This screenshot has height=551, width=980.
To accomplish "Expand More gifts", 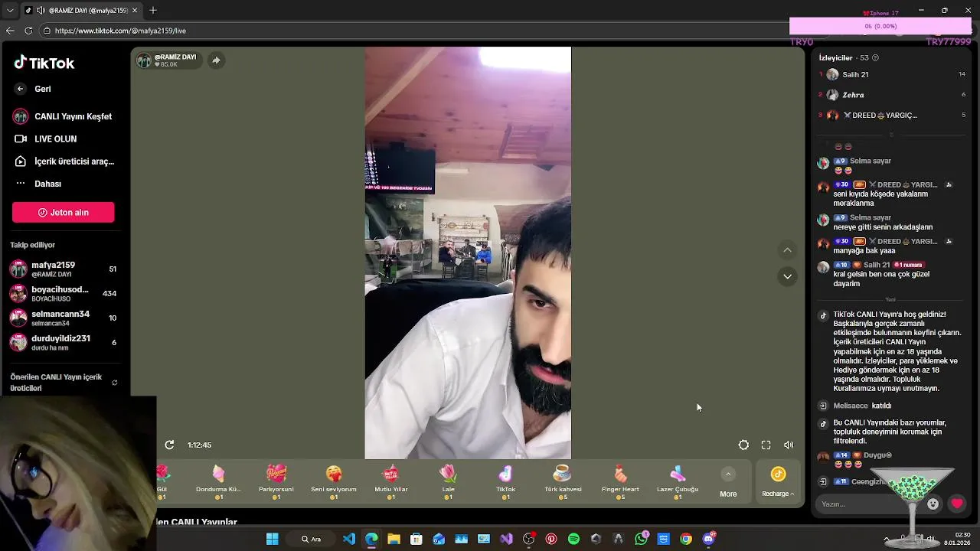I will (728, 483).
